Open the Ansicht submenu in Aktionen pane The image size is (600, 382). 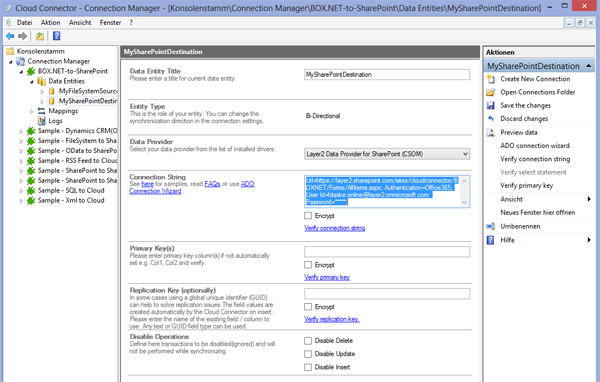pos(538,199)
